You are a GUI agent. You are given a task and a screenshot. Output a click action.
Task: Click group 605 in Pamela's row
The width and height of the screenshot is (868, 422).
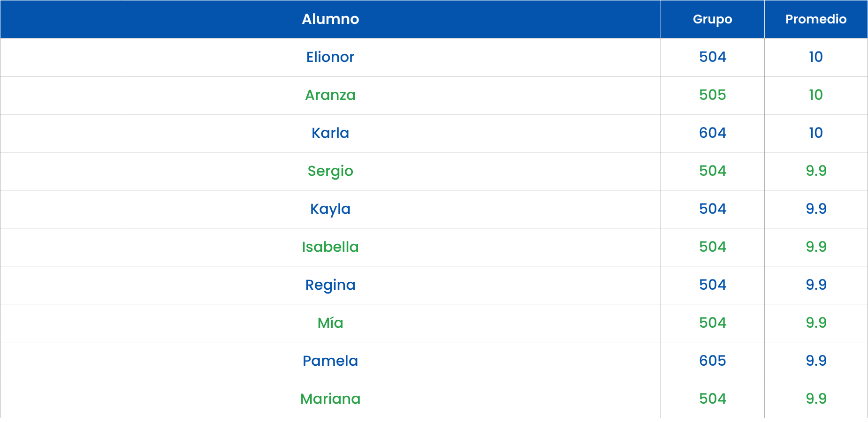pyautogui.click(x=712, y=361)
